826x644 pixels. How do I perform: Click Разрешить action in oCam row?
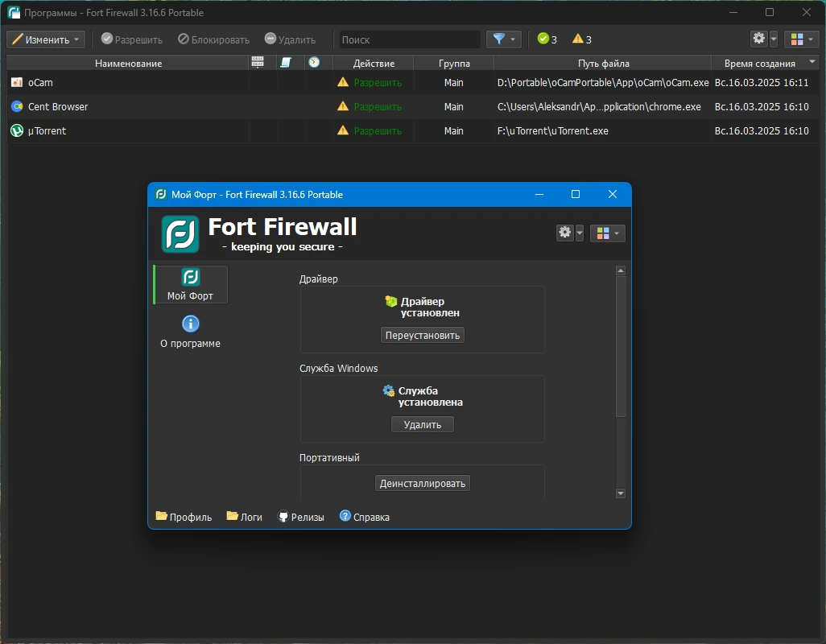pos(378,83)
